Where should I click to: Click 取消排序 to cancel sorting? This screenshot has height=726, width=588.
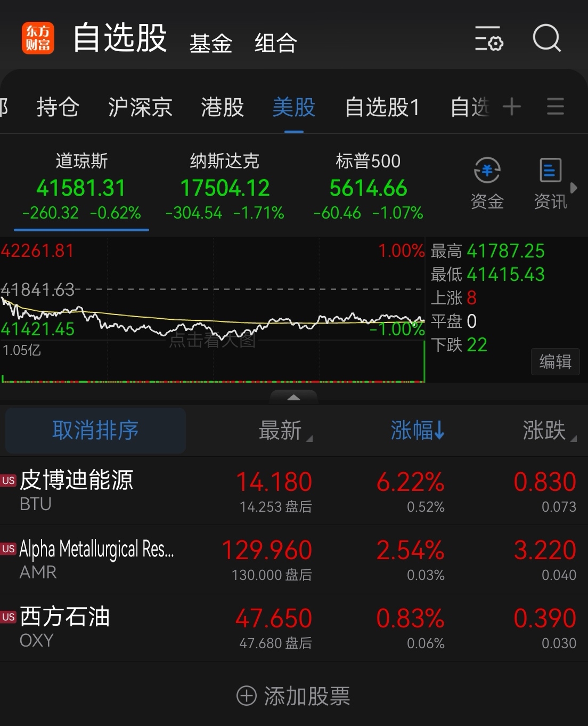[x=95, y=430]
